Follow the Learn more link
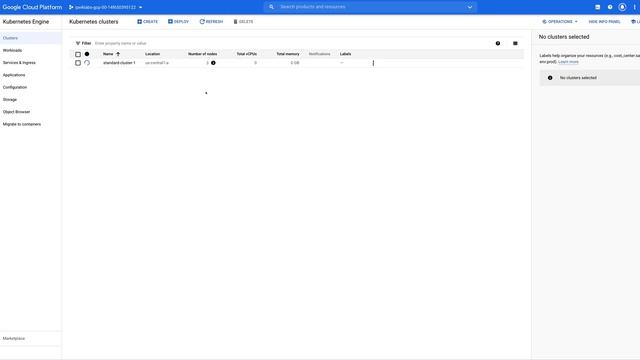The height and width of the screenshot is (360, 640). pos(568,62)
